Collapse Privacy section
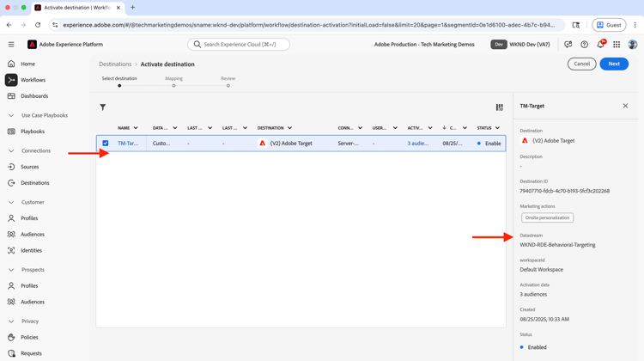The width and height of the screenshot is (644, 361). coord(11,321)
